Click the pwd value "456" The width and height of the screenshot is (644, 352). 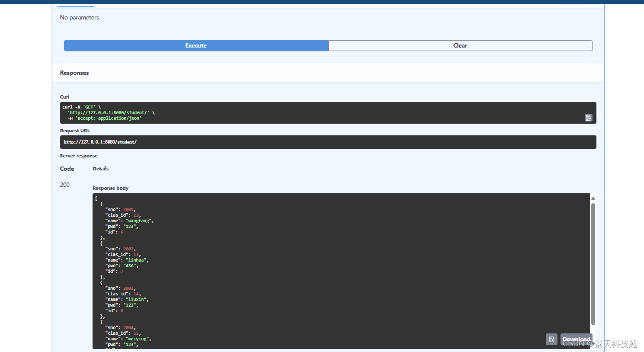129,266
